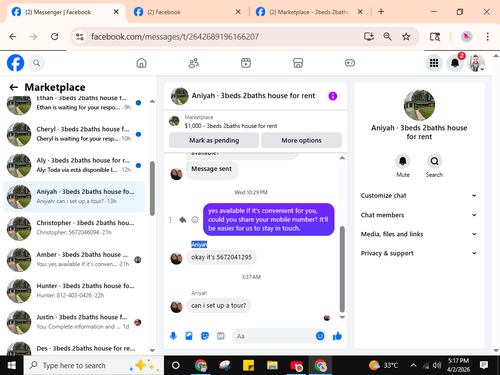Open more options dots beside purple message
This screenshot has width=500, height=375.
(170, 220)
